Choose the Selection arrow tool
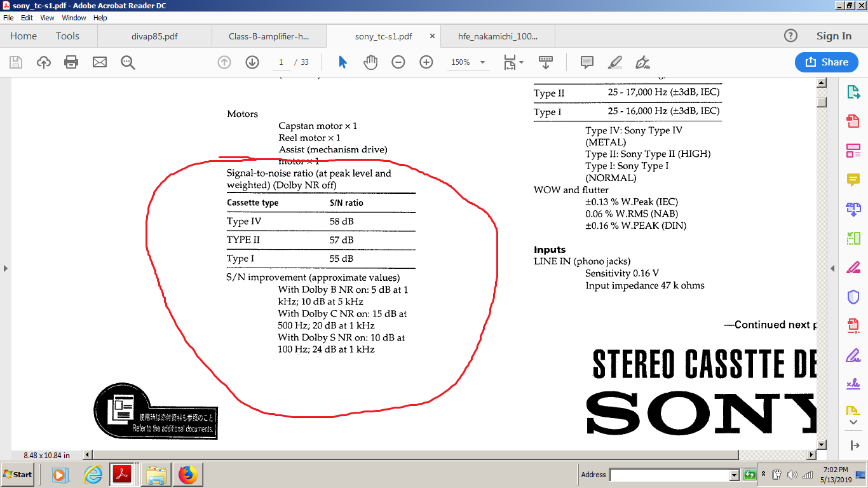868x488 pixels. click(x=342, y=62)
